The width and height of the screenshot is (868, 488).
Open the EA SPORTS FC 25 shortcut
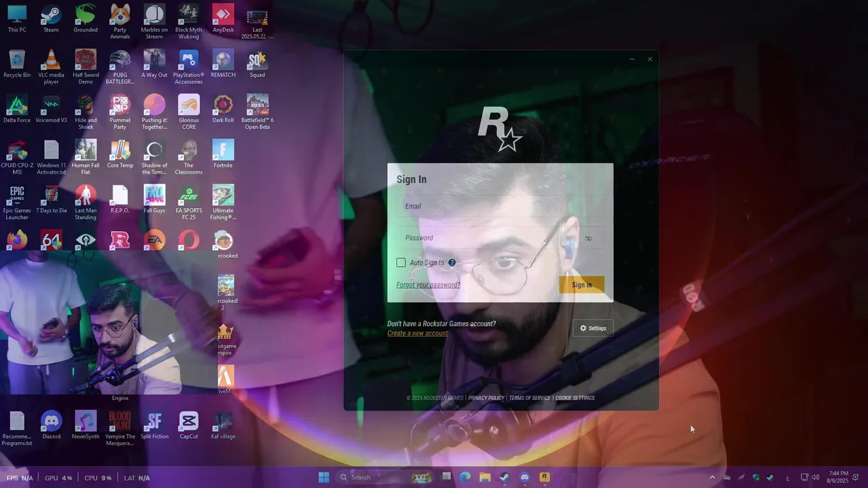tap(189, 203)
